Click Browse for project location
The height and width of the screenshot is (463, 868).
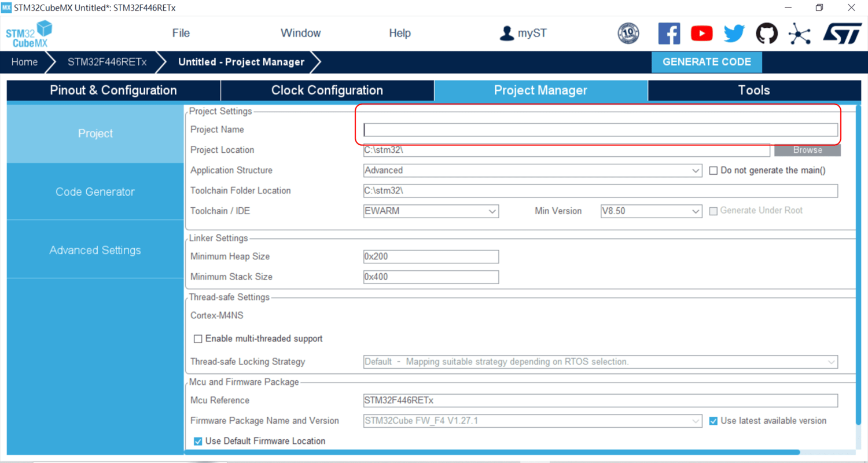click(807, 150)
